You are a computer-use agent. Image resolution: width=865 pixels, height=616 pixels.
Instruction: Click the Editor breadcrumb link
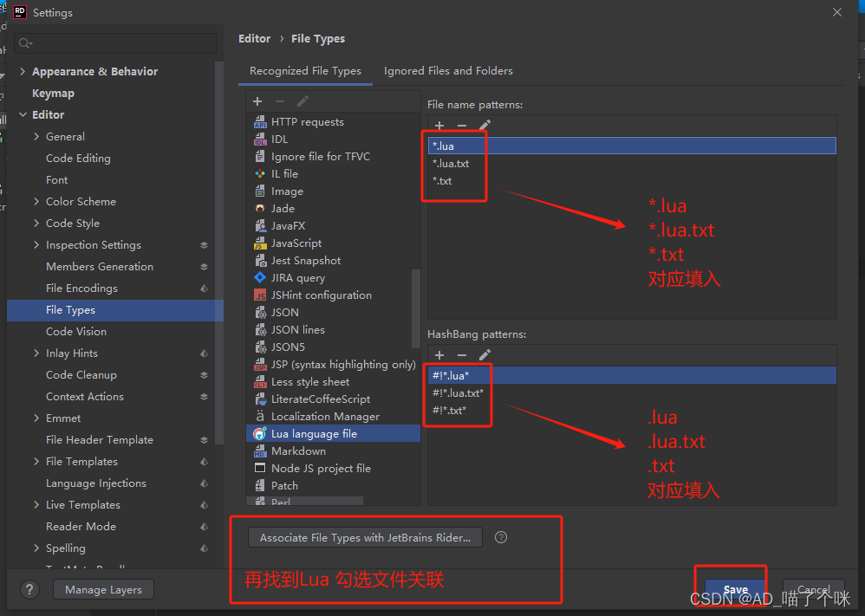[x=254, y=39]
